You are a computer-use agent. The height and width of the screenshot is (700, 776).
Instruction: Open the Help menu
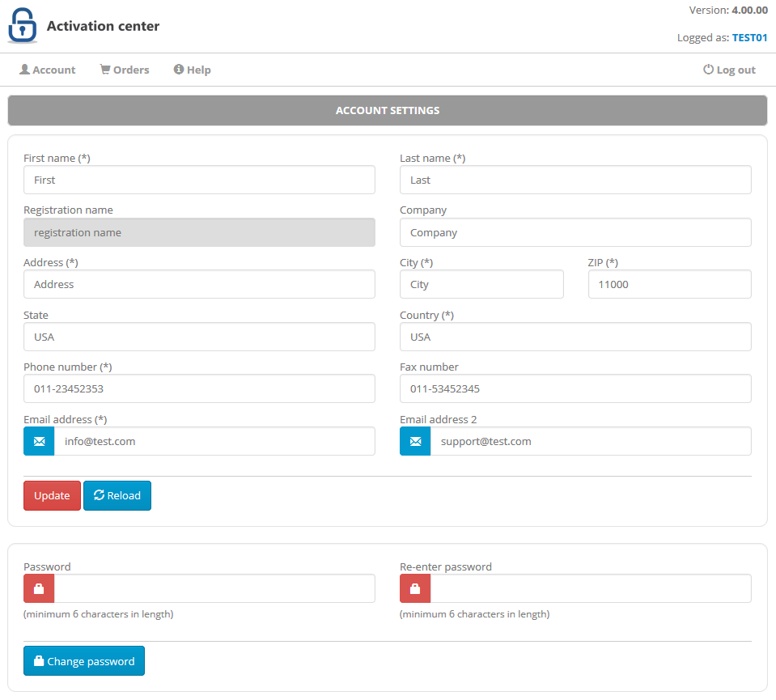[192, 70]
